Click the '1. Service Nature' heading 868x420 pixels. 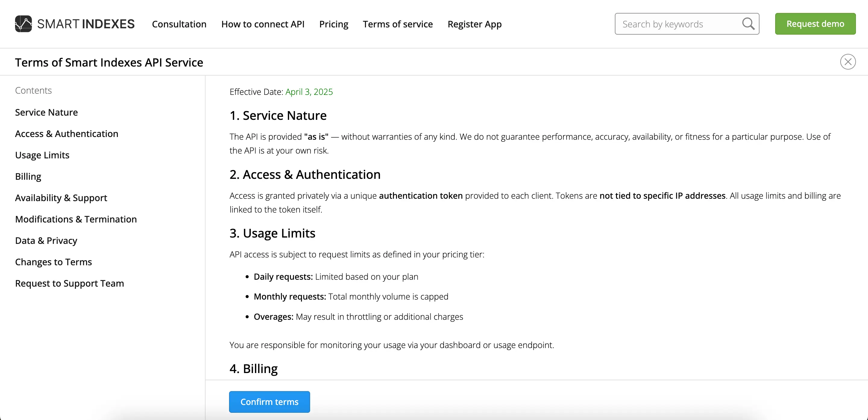278,115
